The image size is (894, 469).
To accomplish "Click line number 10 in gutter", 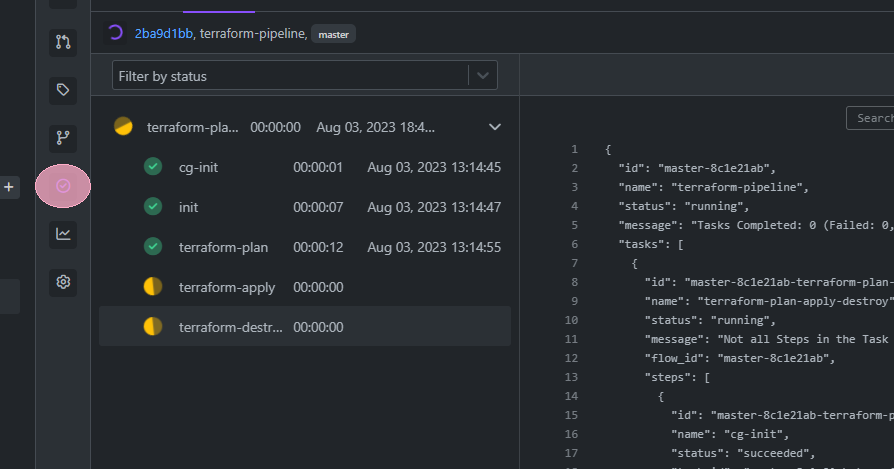I will pyautogui.click(x=571, y=320).
